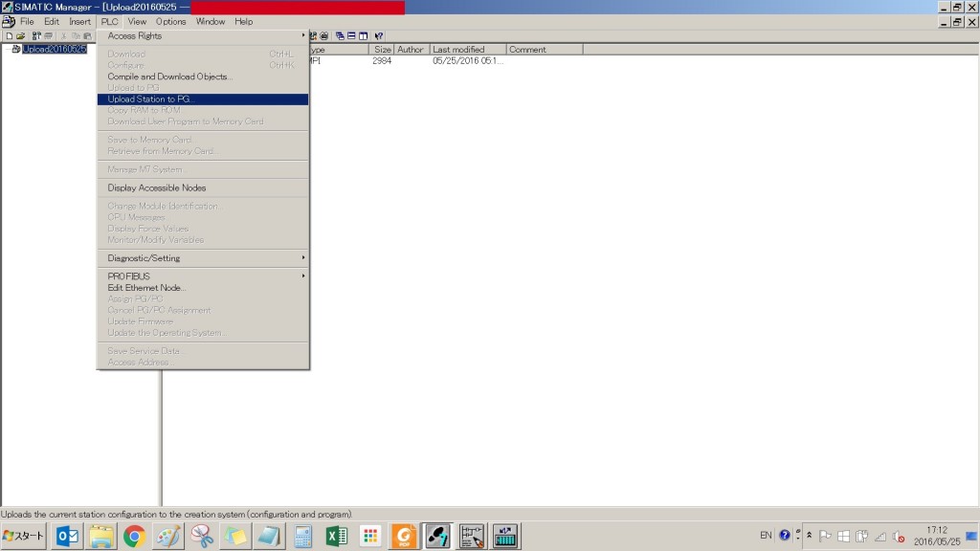Open the orange PDF reader taskbar icon
The image size is (980, 551).
point(405,536)
